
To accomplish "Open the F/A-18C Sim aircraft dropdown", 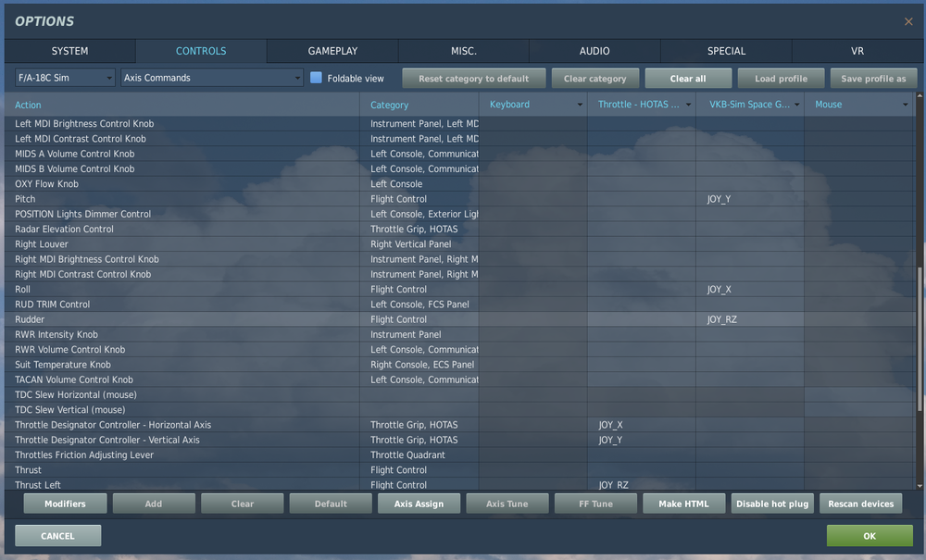I will pyautogui.click(x=61, y=79).
